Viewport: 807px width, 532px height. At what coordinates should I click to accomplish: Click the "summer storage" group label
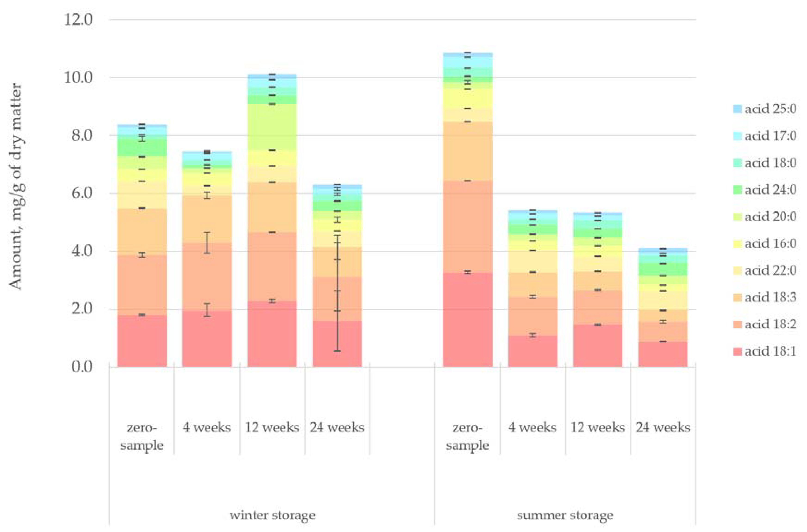[565, 515]
